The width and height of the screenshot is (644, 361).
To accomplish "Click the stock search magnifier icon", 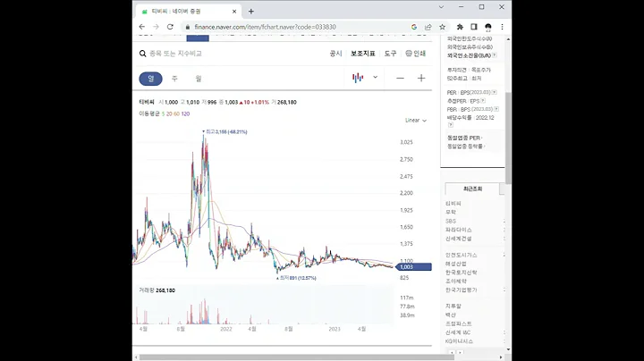I will pyautogui.click(x=142, y=54).
